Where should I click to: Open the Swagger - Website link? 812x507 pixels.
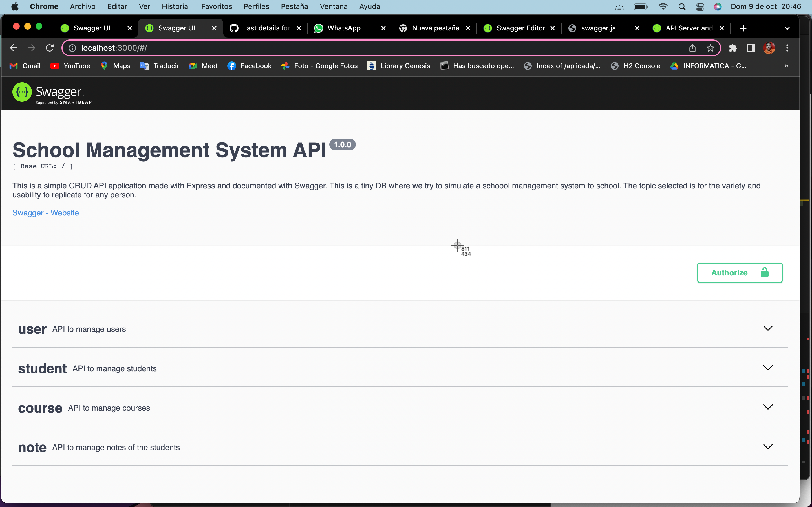(46, 212)
